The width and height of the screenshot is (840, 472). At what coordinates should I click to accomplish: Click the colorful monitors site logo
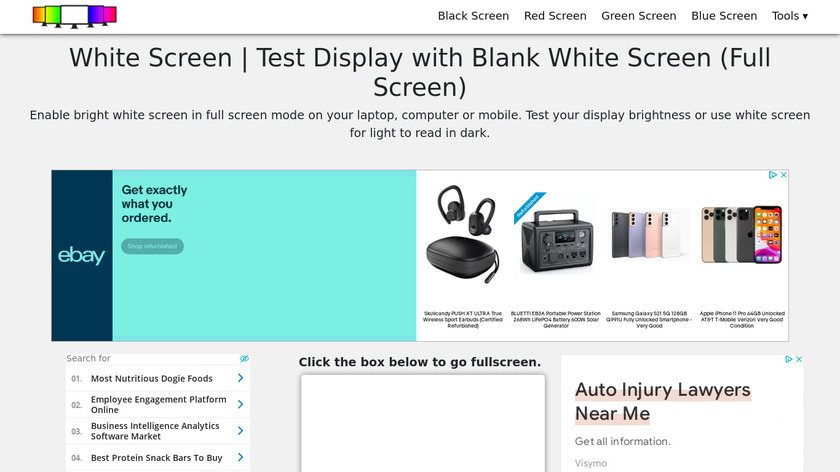(74, 16)
